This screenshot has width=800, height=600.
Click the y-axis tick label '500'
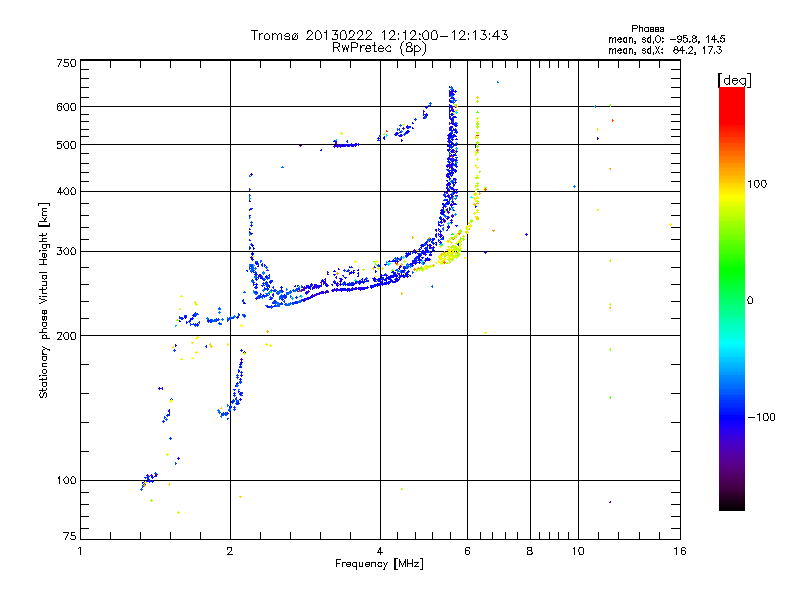(x=66, y=145)
